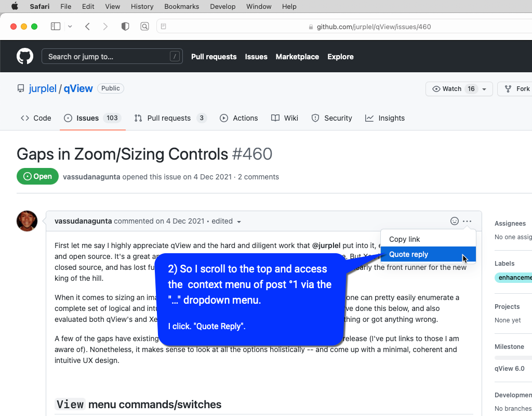Expand the edited disclosure arrow on the comment
This screenshot has height=416, width=532.
[x=239, y=221]
